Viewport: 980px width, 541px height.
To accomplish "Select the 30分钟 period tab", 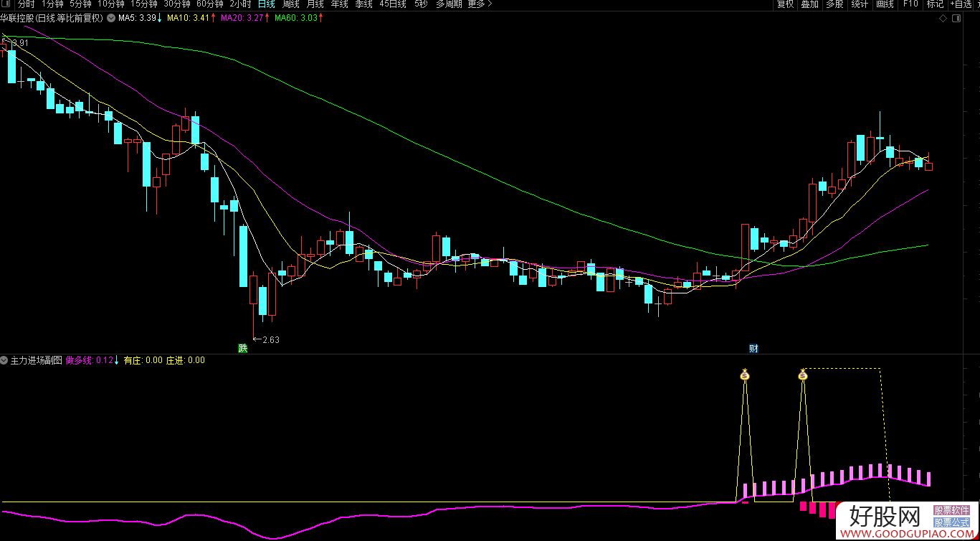I will coord(177,4).
